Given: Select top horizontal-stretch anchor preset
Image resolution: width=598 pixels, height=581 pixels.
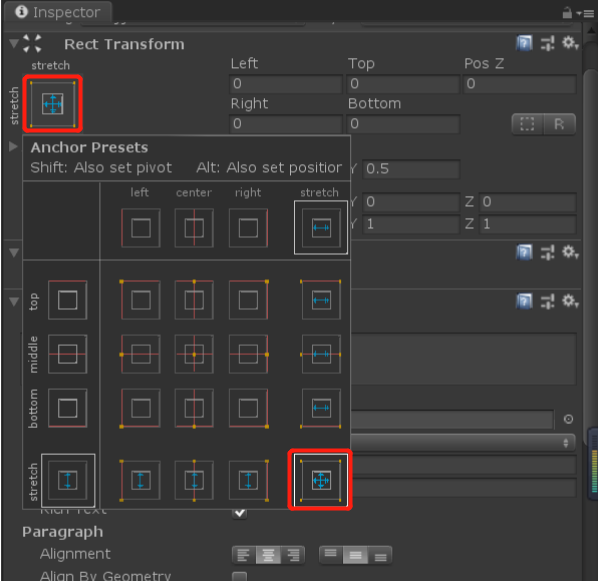Looking at the screenshot, I should (x=321, y=300).
